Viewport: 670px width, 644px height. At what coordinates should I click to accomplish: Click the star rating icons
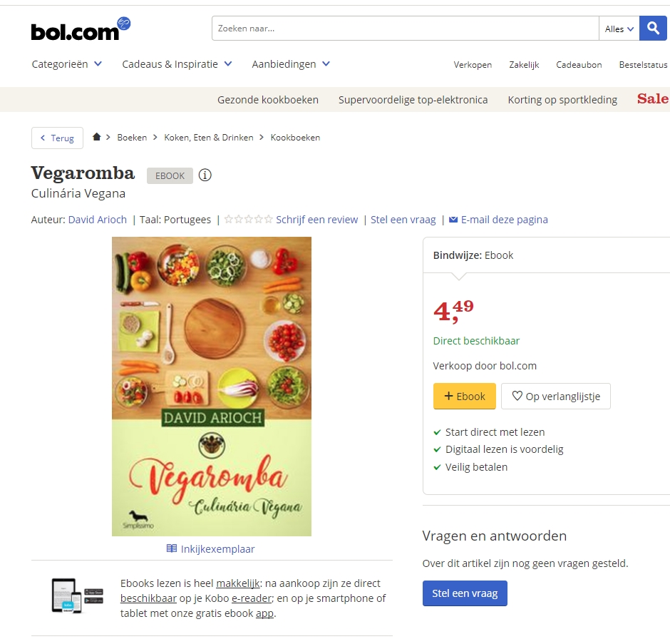[x=249, y=220]
